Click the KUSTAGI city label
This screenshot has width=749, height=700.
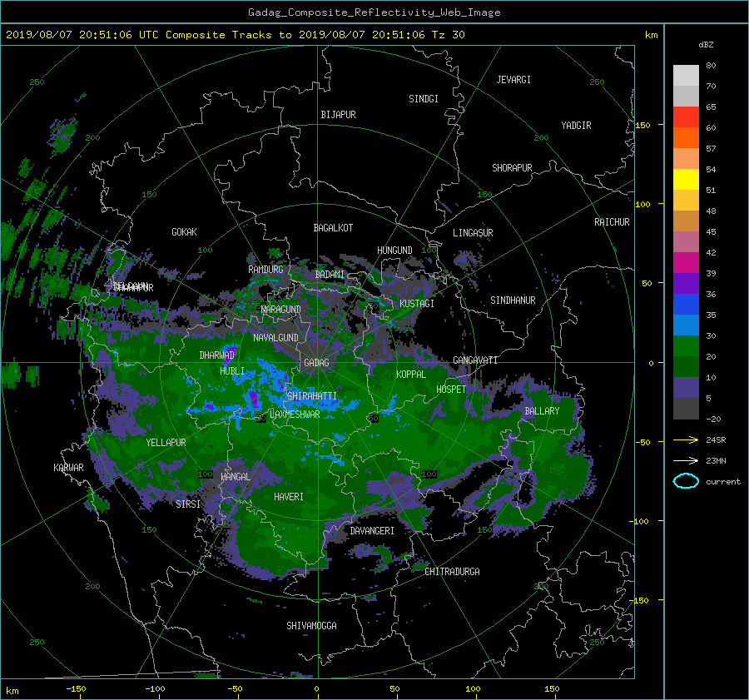[417, 304]
